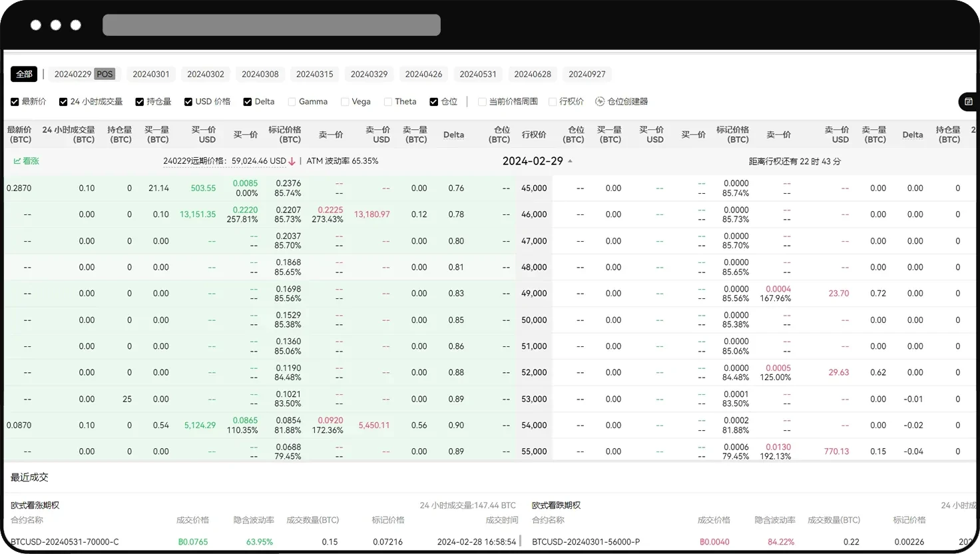980x554 pixels.
Task: Switch to the 20240315 expiry tab
Action: [315, 74]
